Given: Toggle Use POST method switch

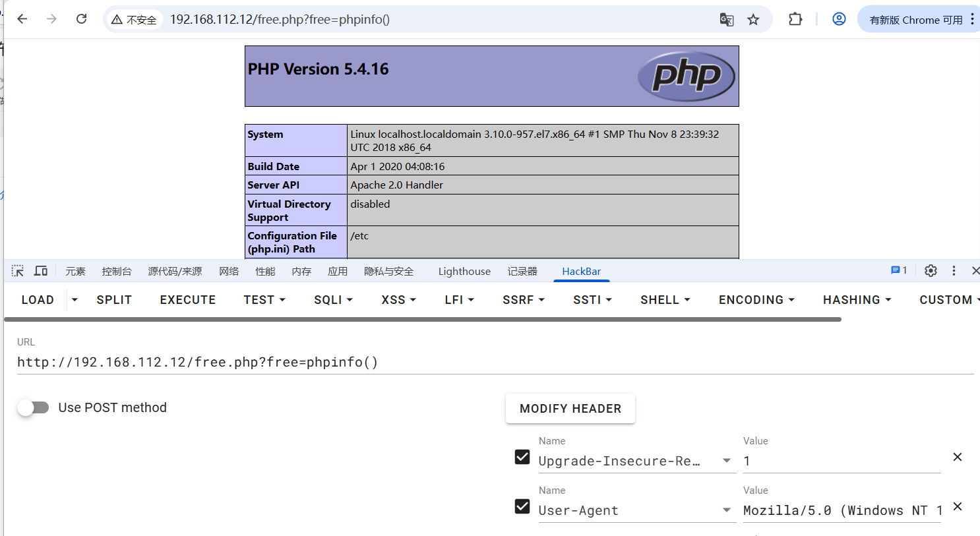Looking at the screenshot, I should pos(34,407).
